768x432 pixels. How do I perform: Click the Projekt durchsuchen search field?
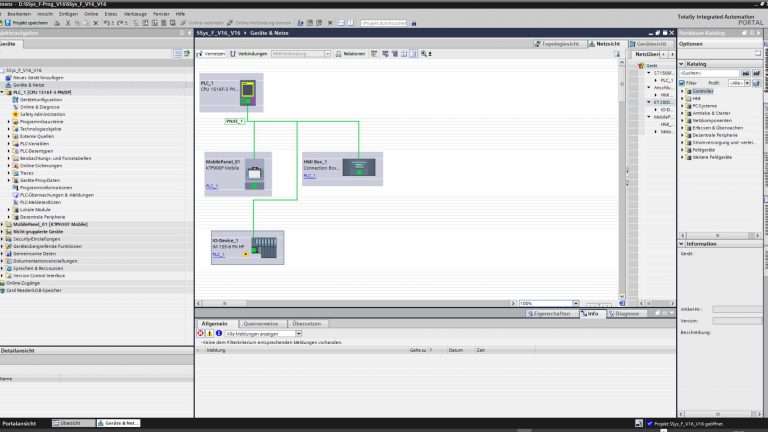(384, 23)
